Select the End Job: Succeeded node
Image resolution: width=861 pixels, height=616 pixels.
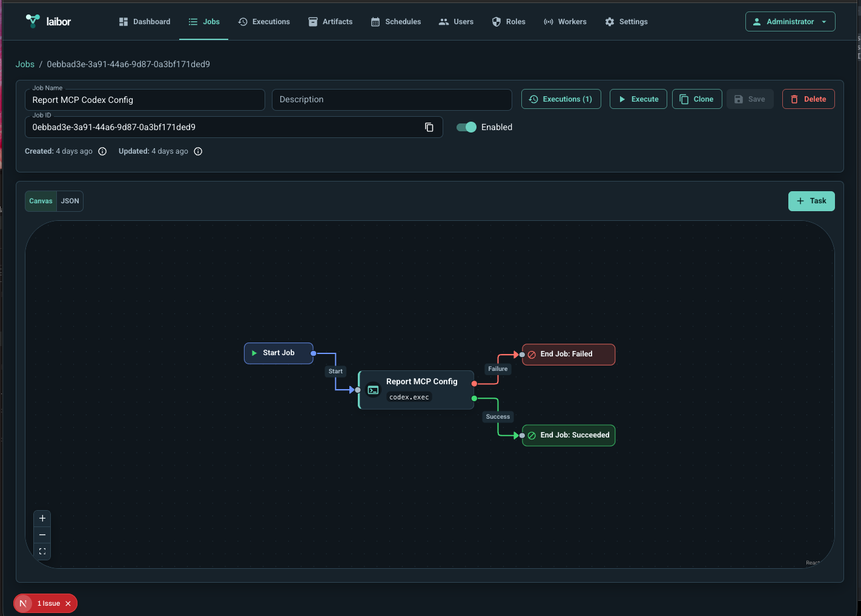pos(569,435)
